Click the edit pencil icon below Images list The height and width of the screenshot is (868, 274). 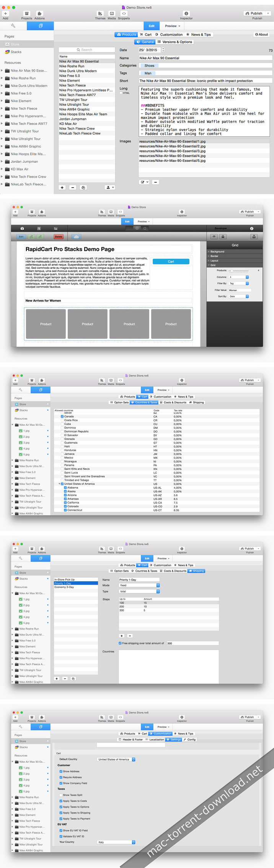pos(144,182)
